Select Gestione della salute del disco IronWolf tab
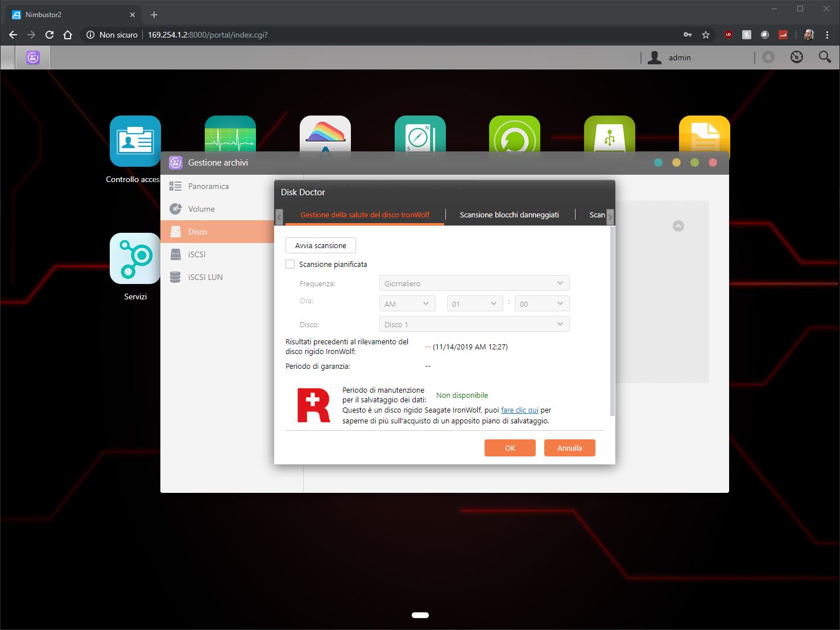840x630 pixels. pyautogui.click(x=365, y=215)
